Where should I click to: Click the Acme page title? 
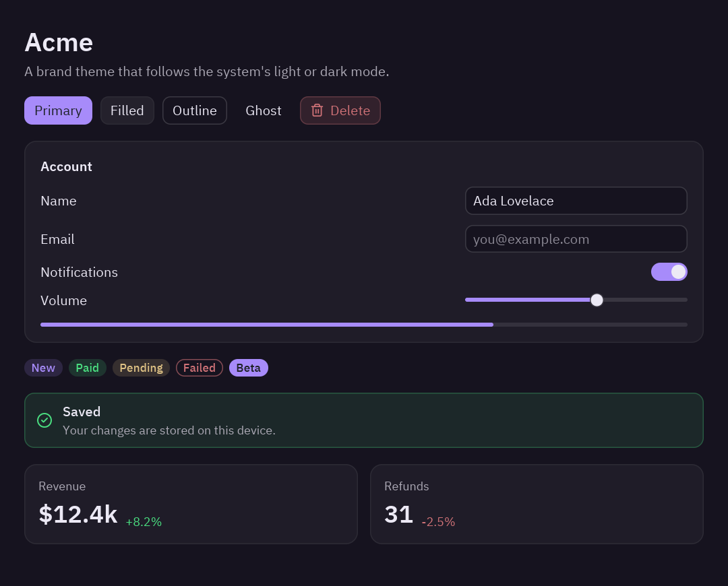point(59,42)
